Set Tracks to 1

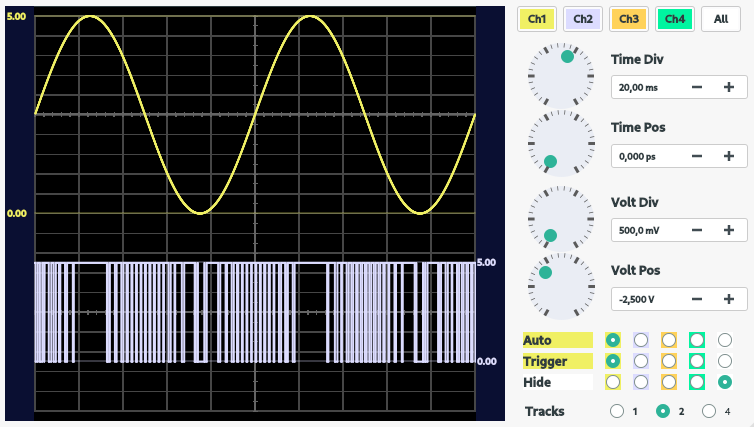tap(617, 411)
